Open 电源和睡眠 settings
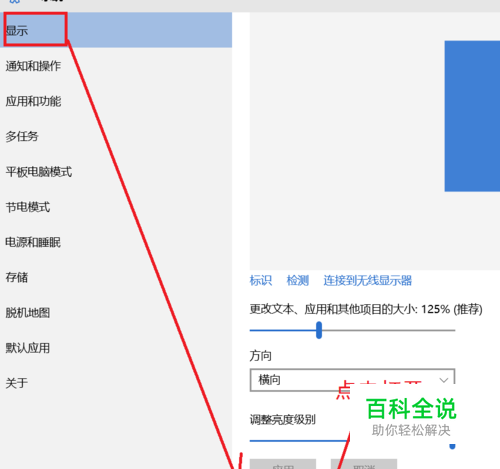This screenshot has height=469, width=500. (x=116, y=242)
